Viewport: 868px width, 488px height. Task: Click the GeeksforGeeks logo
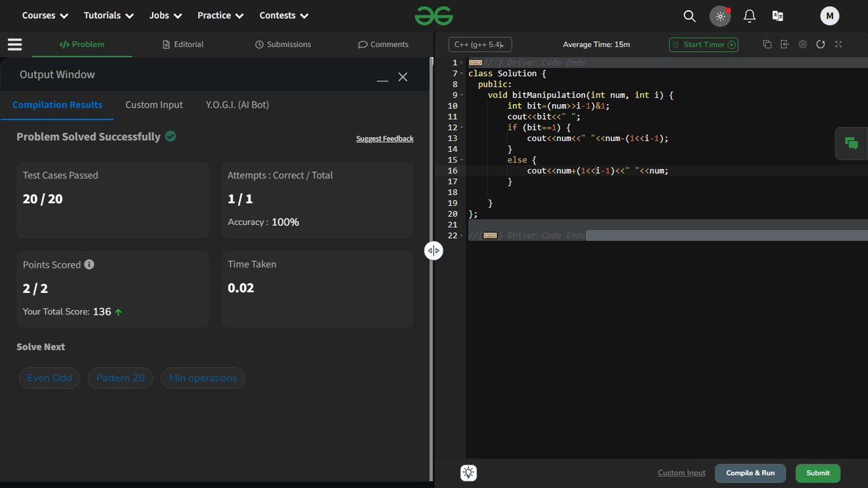434,15
